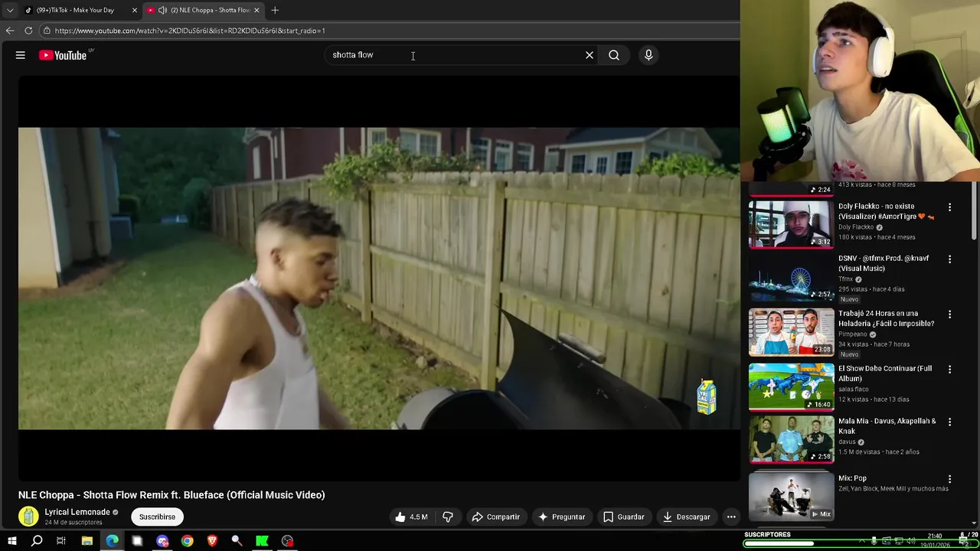Open options menu for the Mala Mía video
This screenshot has width=980, height=551.
click(x=949, y=422)
